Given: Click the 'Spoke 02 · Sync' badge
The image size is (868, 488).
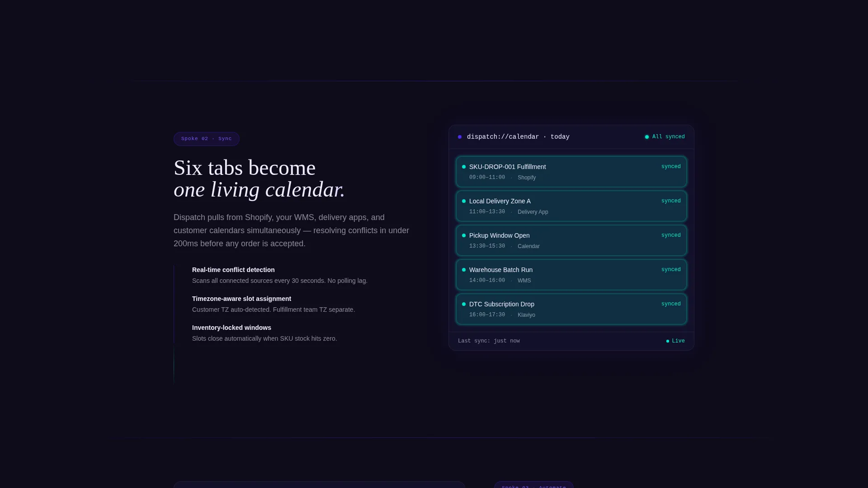Looking at the screenshot, I should tap(207, 139).
